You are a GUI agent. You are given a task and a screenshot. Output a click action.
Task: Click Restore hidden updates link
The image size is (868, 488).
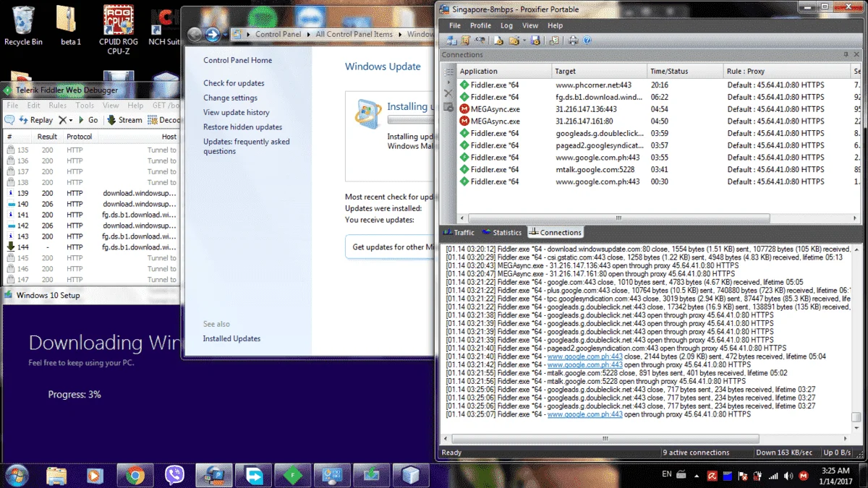pyautogui.click(x=242, y=127)
